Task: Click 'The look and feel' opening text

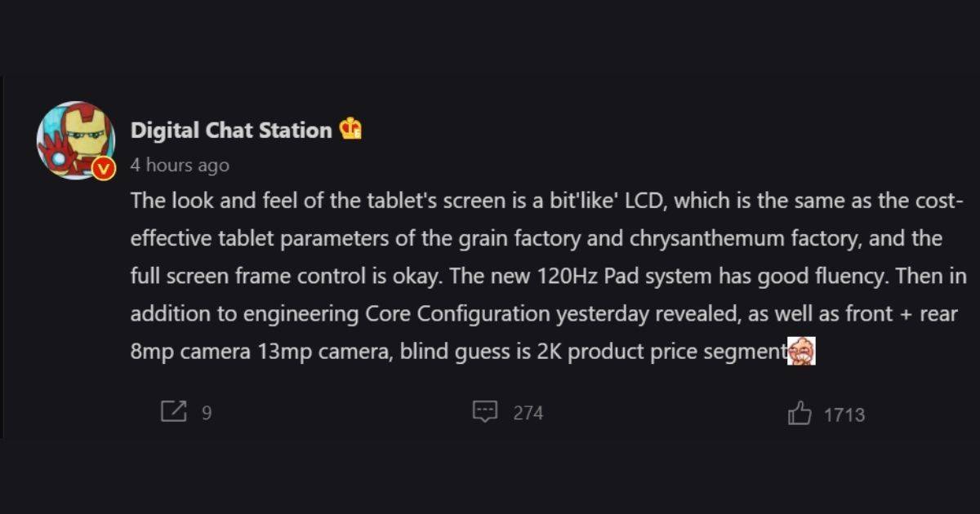Action: click(192, 202)
